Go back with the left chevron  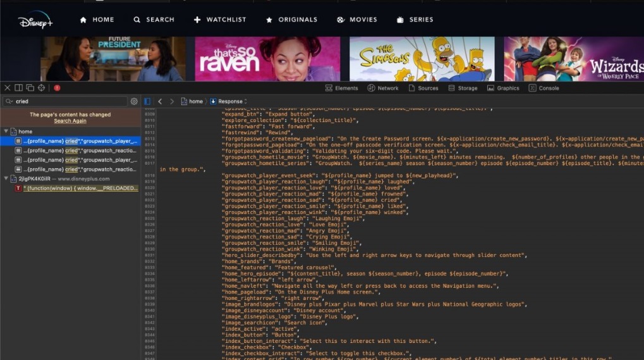click(x=160, y=101)
